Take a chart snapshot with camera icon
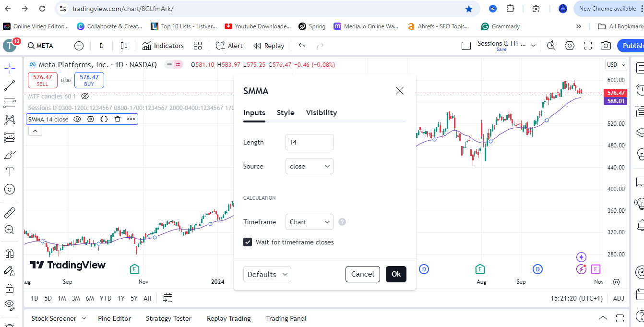The image size is (644, 327). click(x=606, y=46)
